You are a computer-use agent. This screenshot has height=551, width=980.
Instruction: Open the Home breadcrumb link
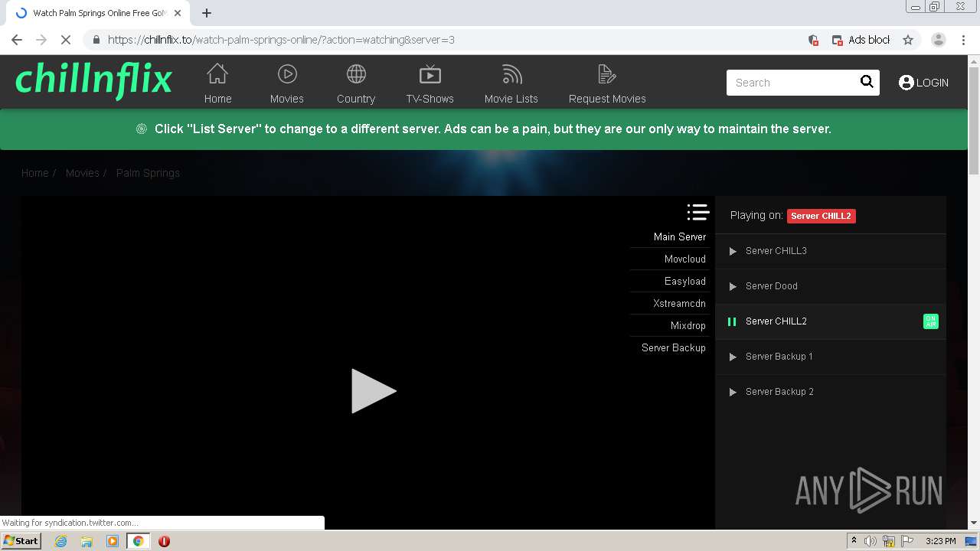click(x=34, y=173)
